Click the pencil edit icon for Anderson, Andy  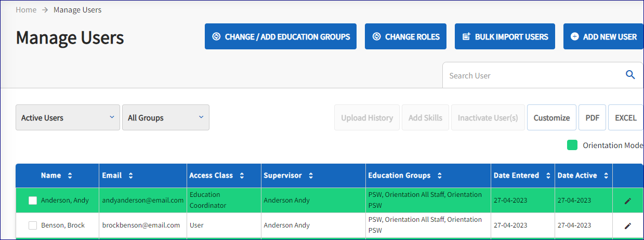click(628, 201)
